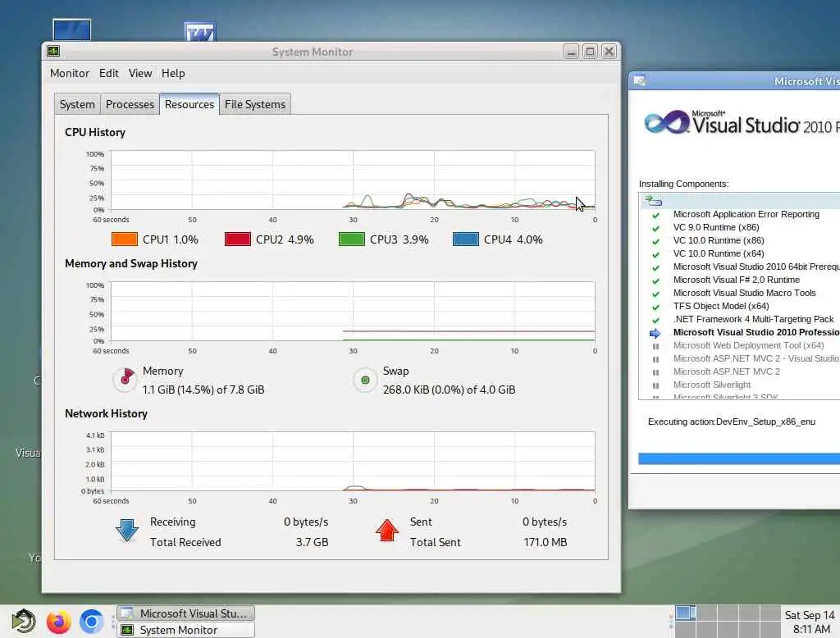Switch to System Monitor taskbar button
The image size is (840, 638).
[185, 630]
